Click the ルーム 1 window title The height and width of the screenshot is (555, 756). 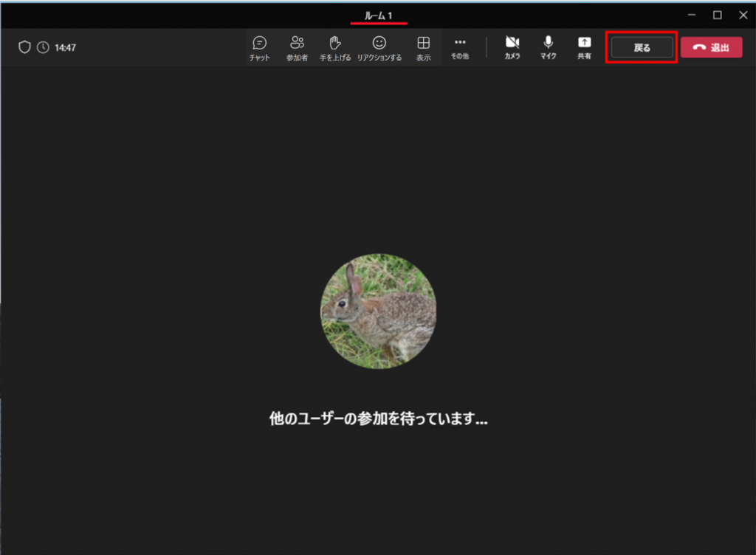pyautogui.click(x=378, y=15)
